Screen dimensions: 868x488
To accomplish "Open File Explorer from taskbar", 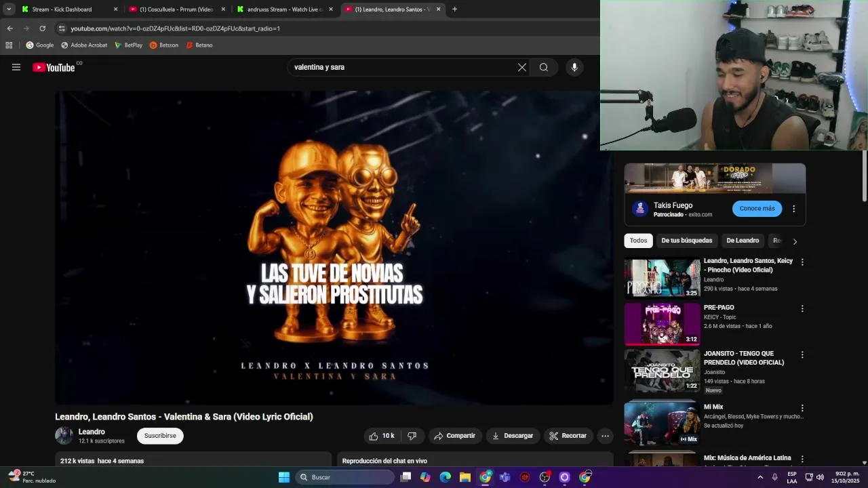I will (x=465, y=477).
